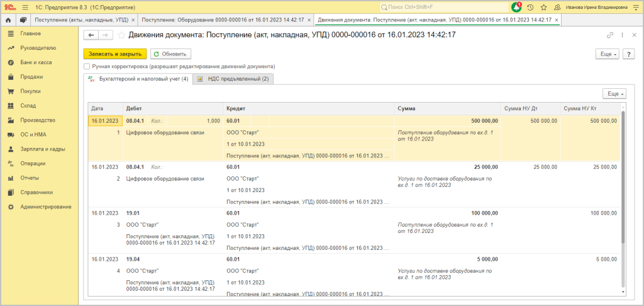Click the back navigation arrow
This screenshot has height=306, width=644.
point(91,35)
